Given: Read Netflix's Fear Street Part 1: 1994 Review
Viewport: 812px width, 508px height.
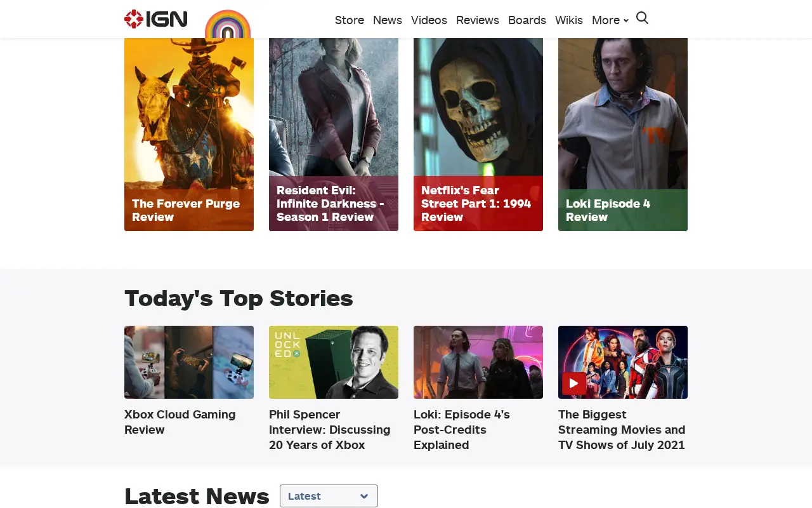Looking at the screenshot, I should point(476,203).
